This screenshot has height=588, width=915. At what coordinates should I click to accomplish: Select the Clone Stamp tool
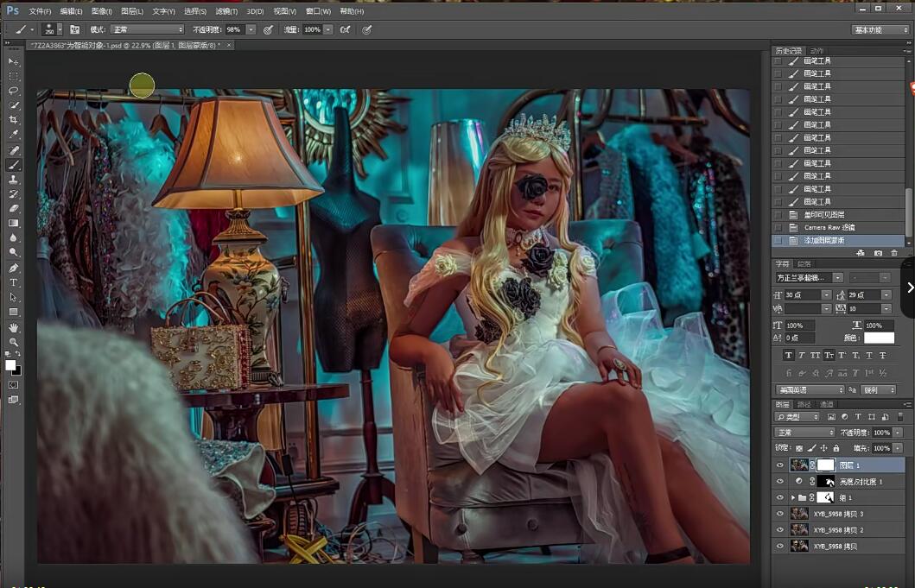(14, 180)
